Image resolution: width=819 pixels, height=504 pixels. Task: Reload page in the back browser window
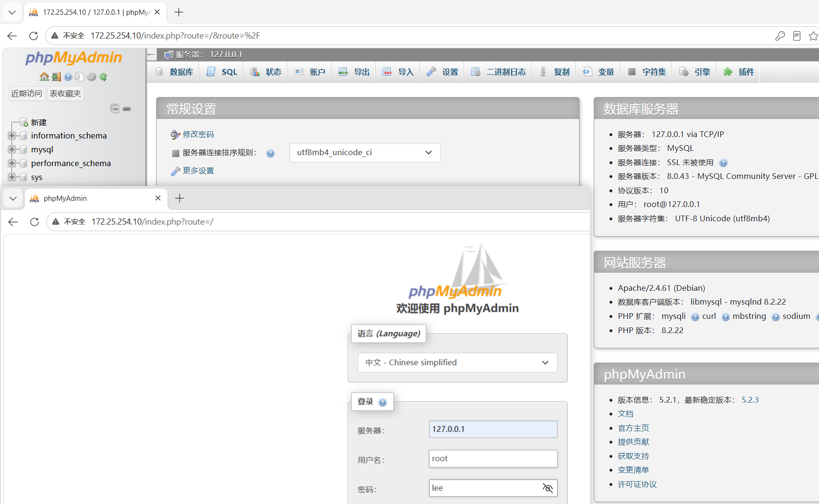coord(33,36)
